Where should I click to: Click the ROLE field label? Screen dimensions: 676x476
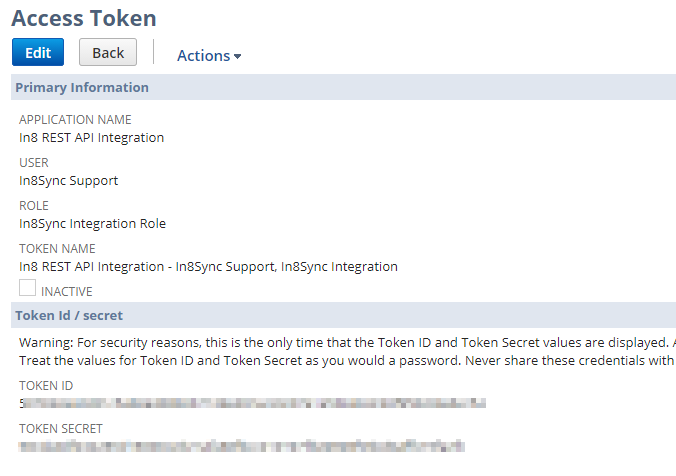(34, 206)
